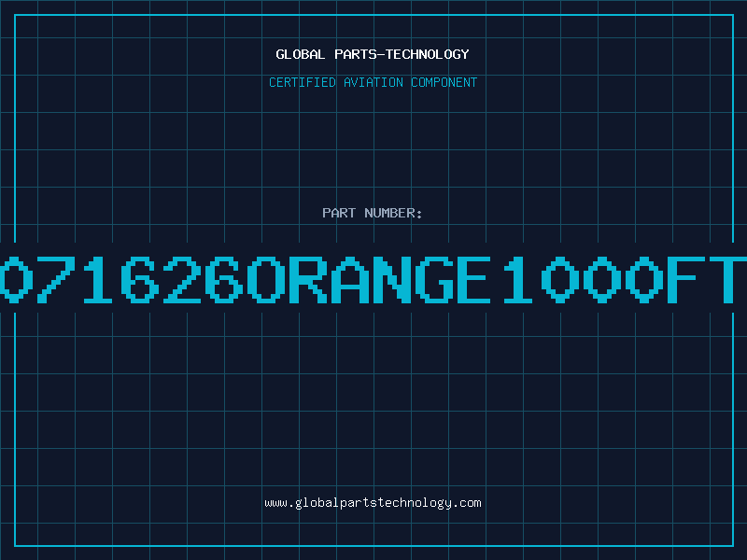Image resolution: width=747 pixels, height=560 pixels.
Task: Click the large digit 7 in the part number
Action: (x=56, y=279)
